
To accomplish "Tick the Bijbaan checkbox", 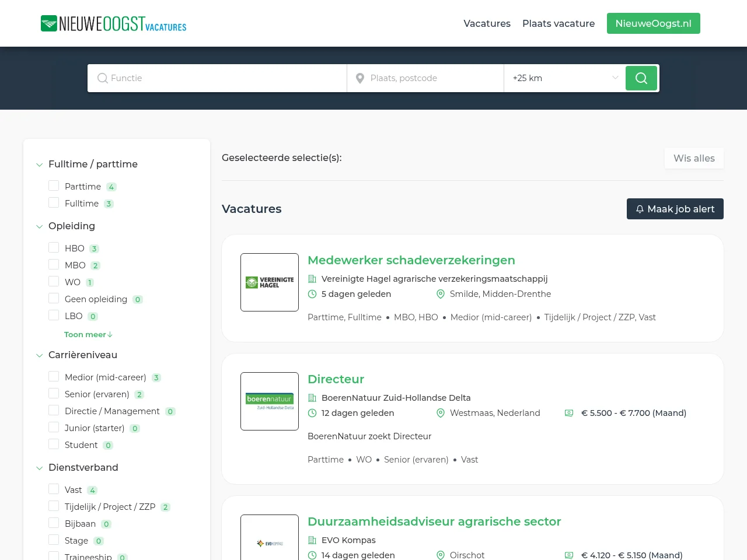I will (54, 523).
